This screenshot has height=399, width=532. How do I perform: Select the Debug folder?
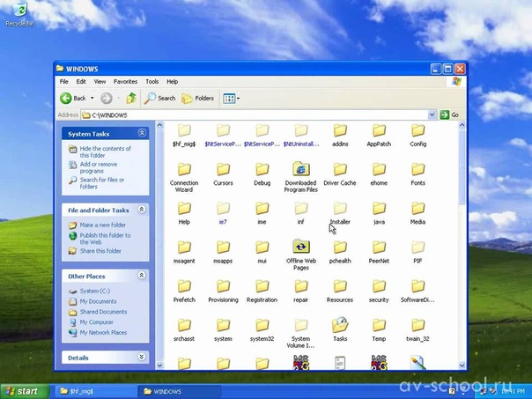(x=262, y=174)
